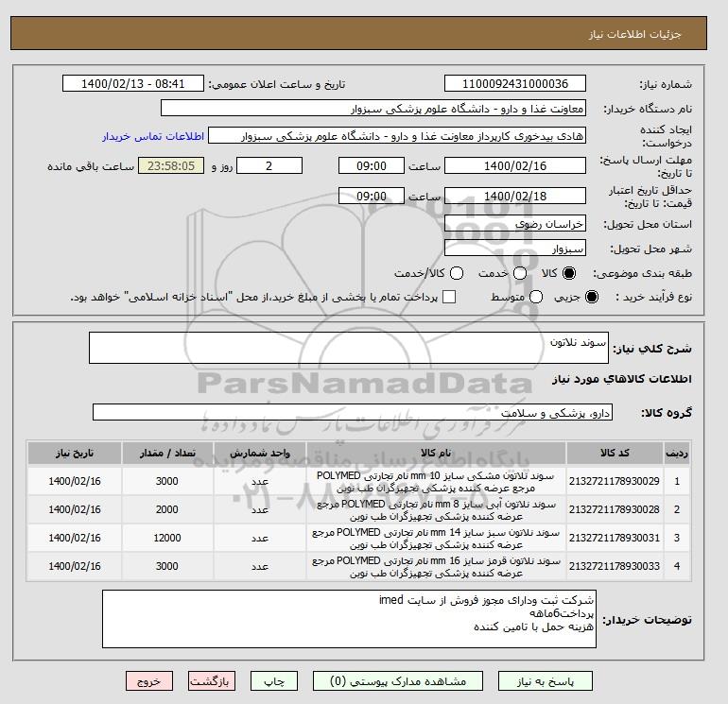Click product code 2132721178930033
Viewport: 728px width, 704px height.
pyautogui.click(x=615, y=566)
